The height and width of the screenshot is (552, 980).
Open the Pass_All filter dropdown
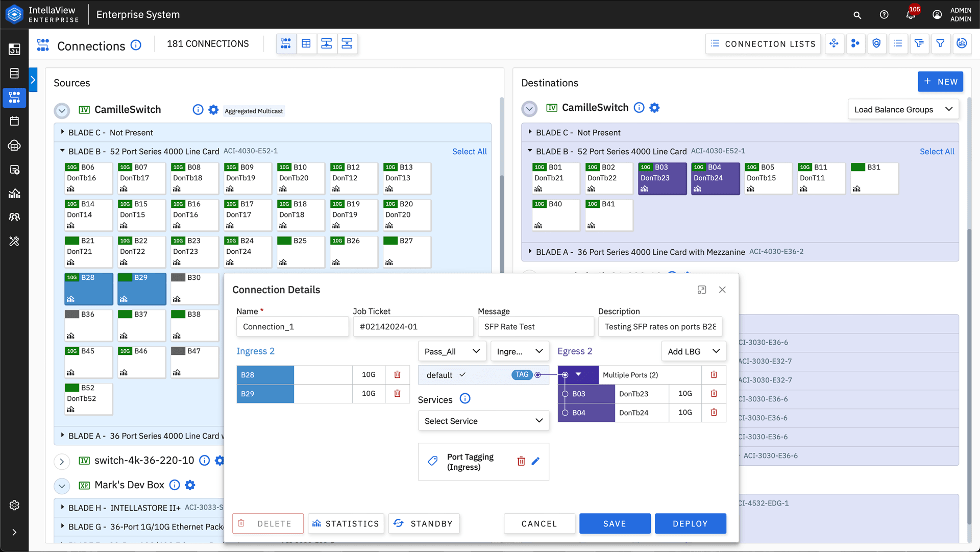tap(450, 351)
